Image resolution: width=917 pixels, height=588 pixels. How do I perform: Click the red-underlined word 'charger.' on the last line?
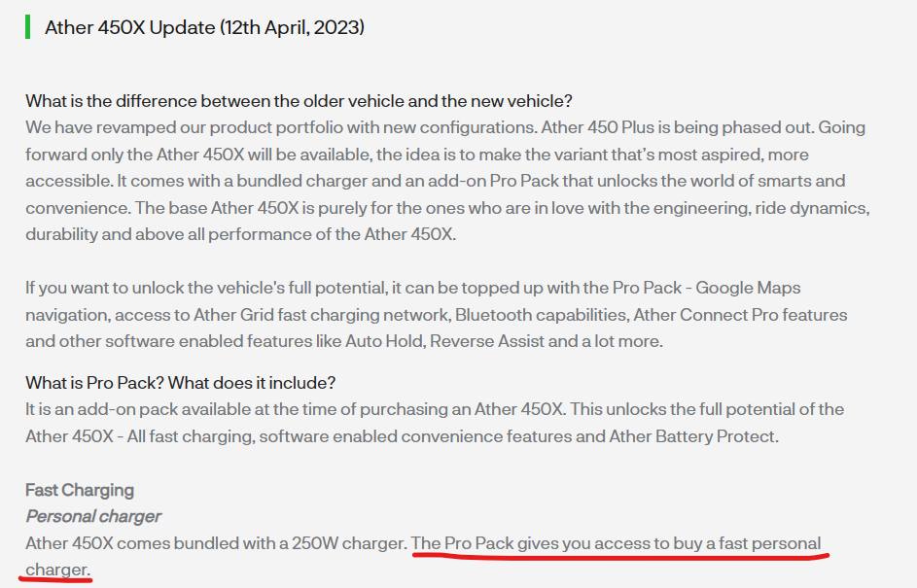click(x=56, y=570)
